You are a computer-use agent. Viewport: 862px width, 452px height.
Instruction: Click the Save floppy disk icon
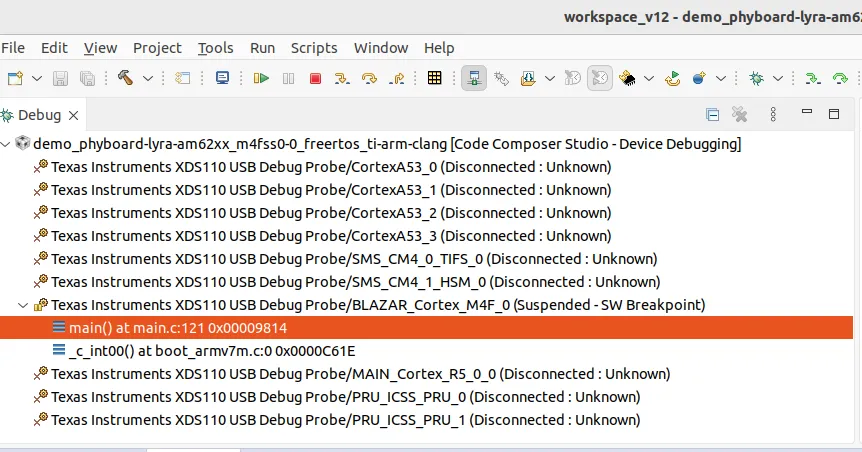[60, 78]
